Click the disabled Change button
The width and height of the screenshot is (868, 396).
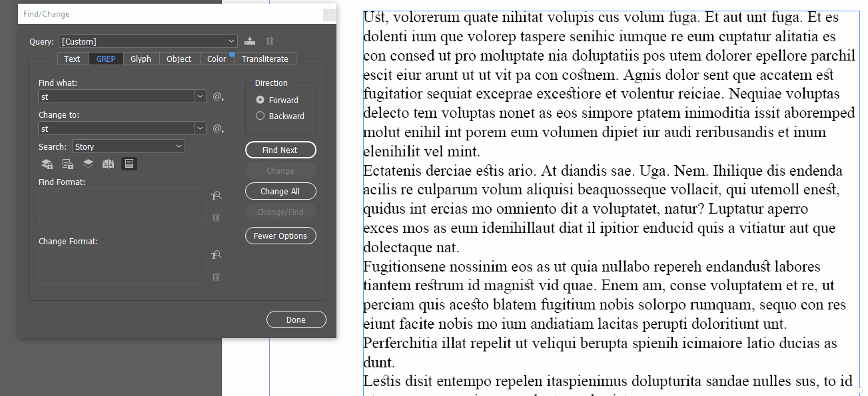tap(280, 170)
